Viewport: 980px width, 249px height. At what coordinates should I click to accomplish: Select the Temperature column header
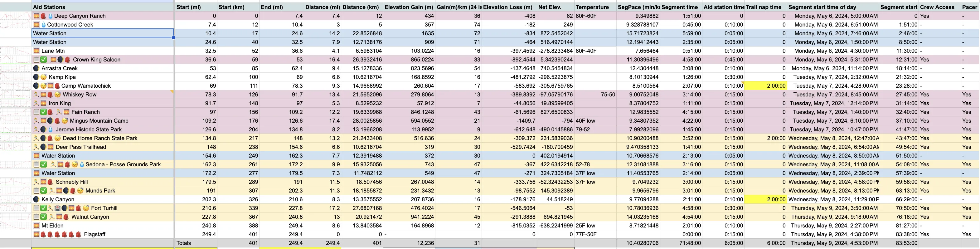point(592,7)
